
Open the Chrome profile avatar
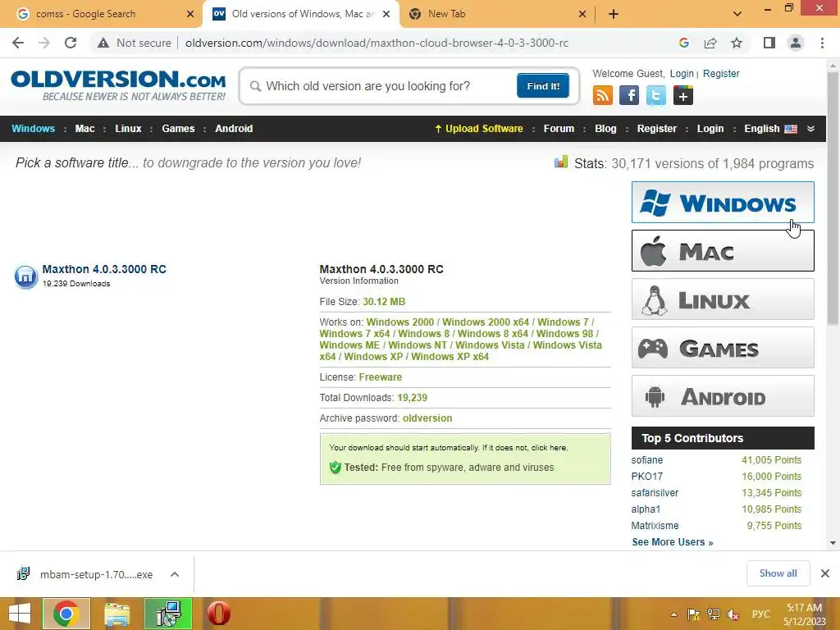(x=796, y=43)
